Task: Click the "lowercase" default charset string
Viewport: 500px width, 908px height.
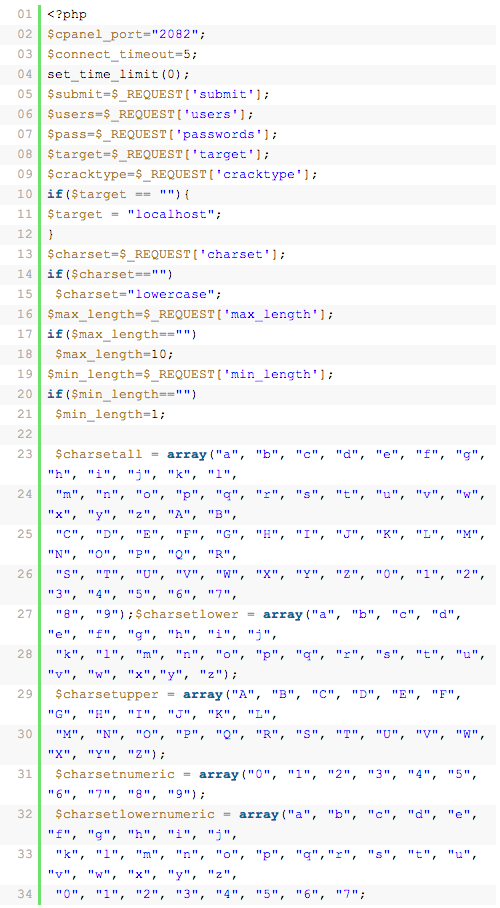Action: pos(171,294)
